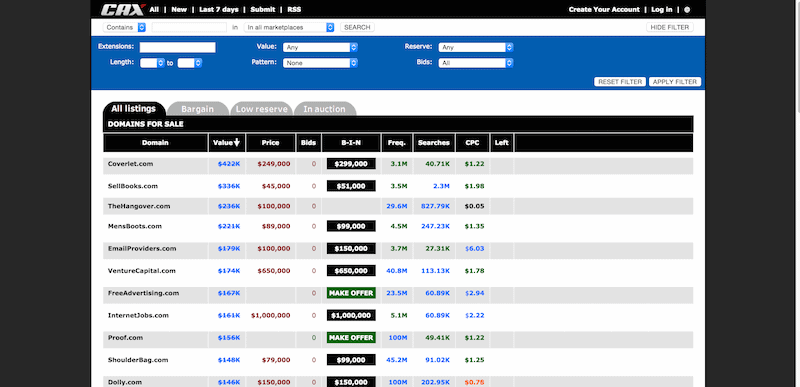Click the $422K value for Coverlet.com
The image size is (800, 387).
(229, 164)
